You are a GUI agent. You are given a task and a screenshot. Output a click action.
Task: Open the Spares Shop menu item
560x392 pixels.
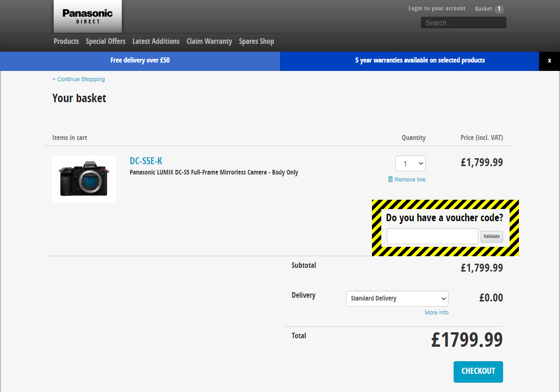point(256,41)
